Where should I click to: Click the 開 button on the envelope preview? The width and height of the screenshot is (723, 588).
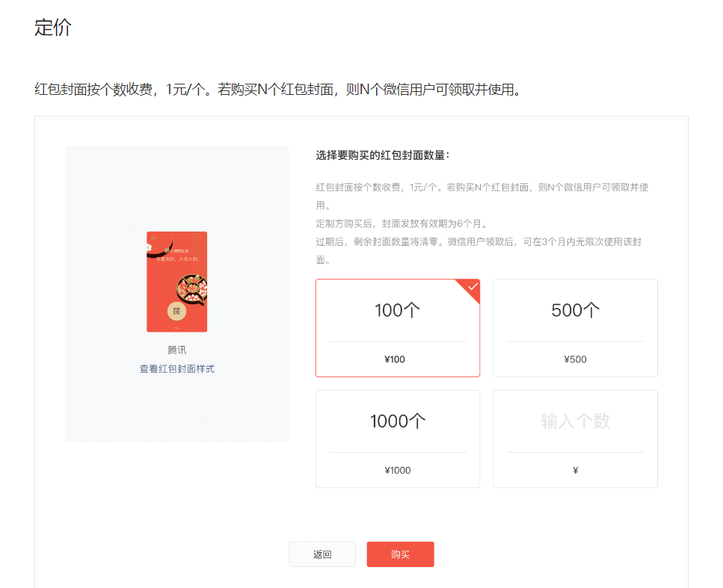[x=176, y=311]
